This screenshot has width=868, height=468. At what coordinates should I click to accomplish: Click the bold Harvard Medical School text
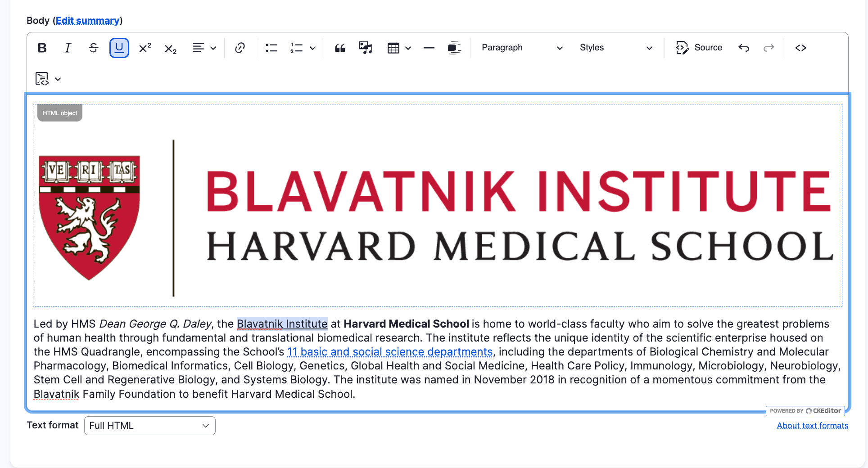[x=406, y=324]
